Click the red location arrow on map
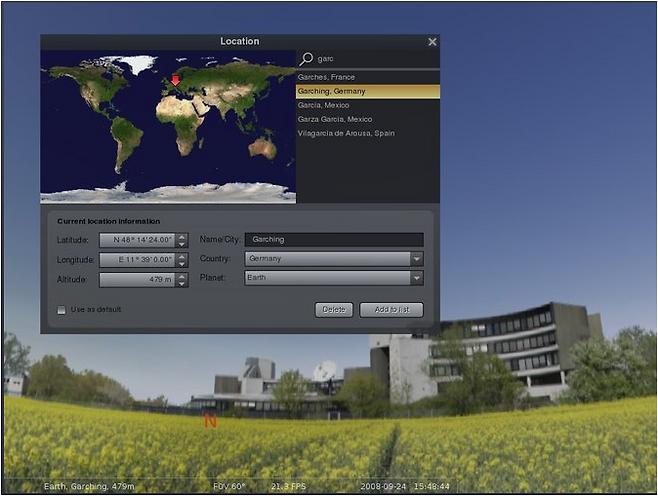 point(176,80)
